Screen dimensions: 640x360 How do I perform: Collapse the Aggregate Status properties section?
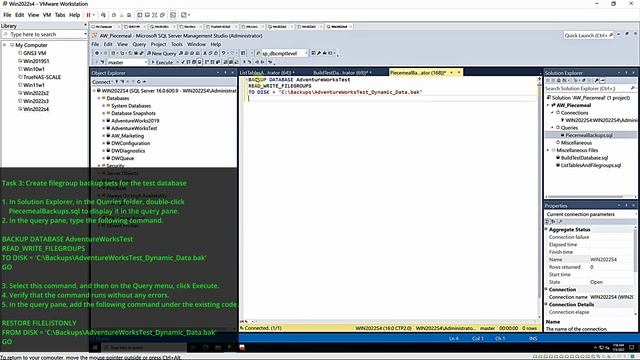tap(547, 229)
